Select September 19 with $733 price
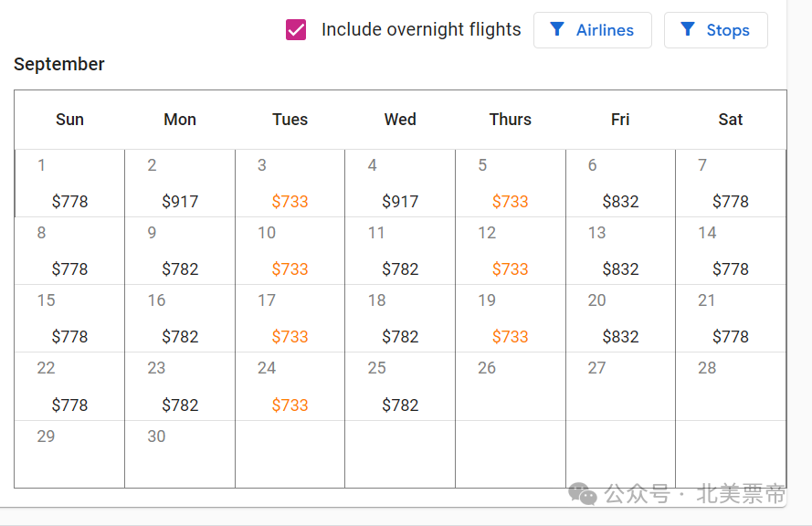 (x=510, y=319)
